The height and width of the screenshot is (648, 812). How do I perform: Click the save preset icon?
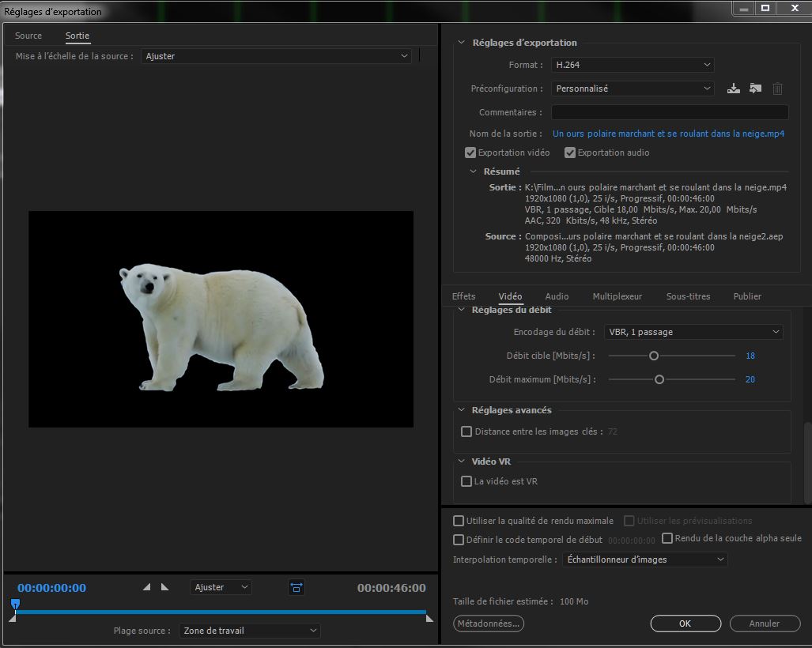coord(734,89)
